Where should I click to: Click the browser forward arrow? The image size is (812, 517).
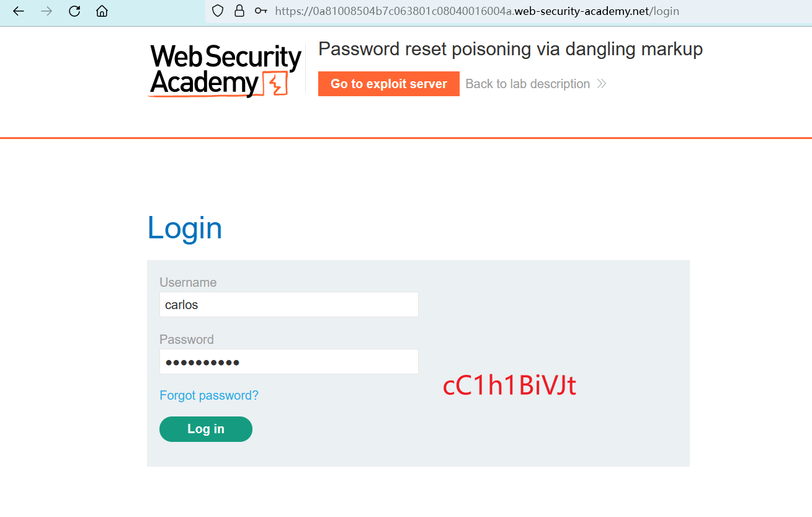tap(47, 11)
